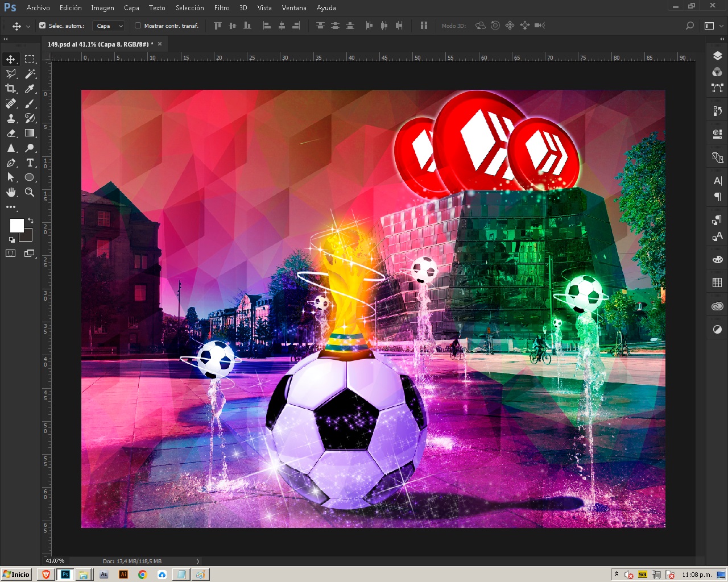Viewport: 728px width, 582px height.
Task: Open Illustrator from the taskbar
Action: coord(123,575)
